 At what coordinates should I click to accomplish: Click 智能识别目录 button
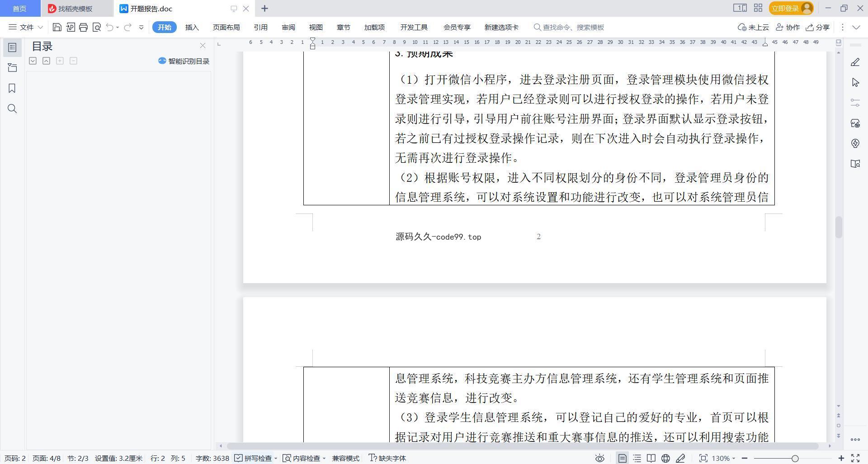point(184,61)
